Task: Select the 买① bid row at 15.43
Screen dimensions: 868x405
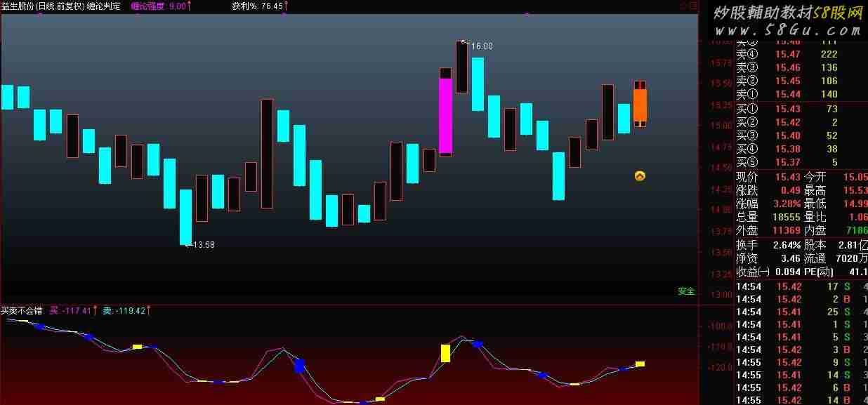Action: pyautogui.click(x=787, y=109)
